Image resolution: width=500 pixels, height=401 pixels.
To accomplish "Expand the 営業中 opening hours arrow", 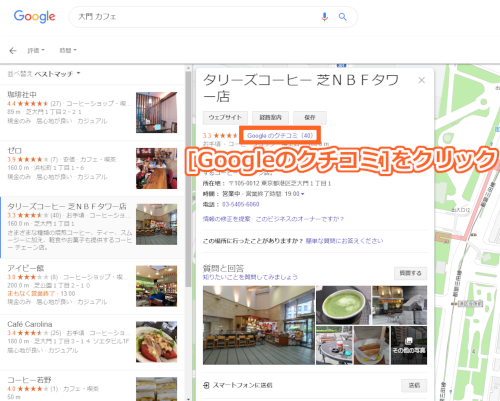I will 303,194.
